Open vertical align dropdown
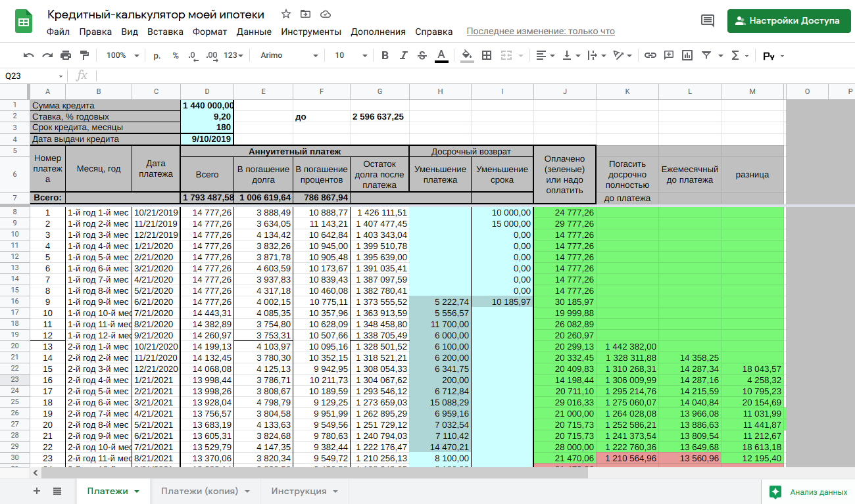 click(570, 55)
